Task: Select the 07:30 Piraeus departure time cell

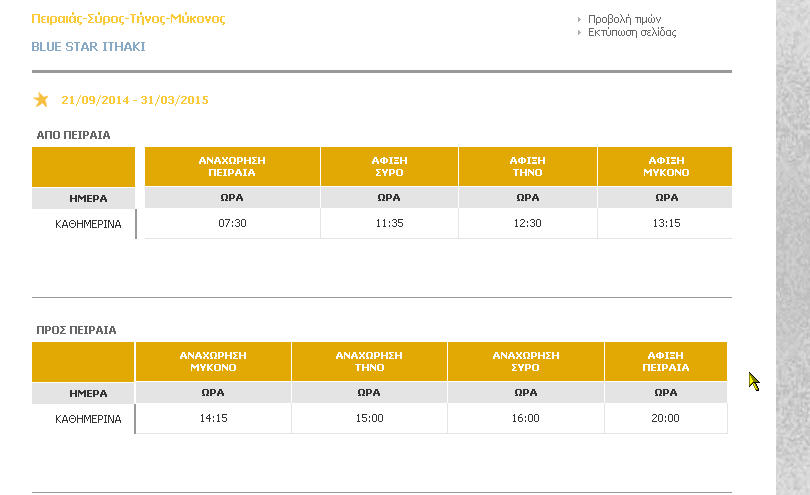Action: pos(232,223)
